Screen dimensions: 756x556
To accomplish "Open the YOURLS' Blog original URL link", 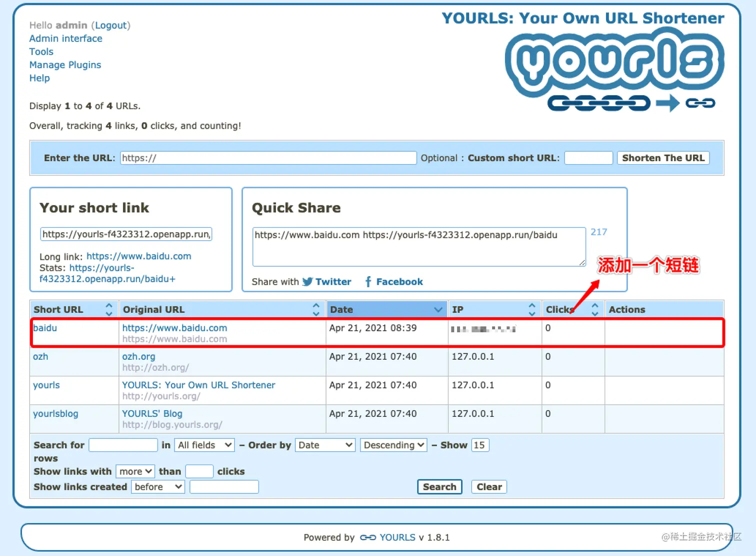I will pos(152,413).
